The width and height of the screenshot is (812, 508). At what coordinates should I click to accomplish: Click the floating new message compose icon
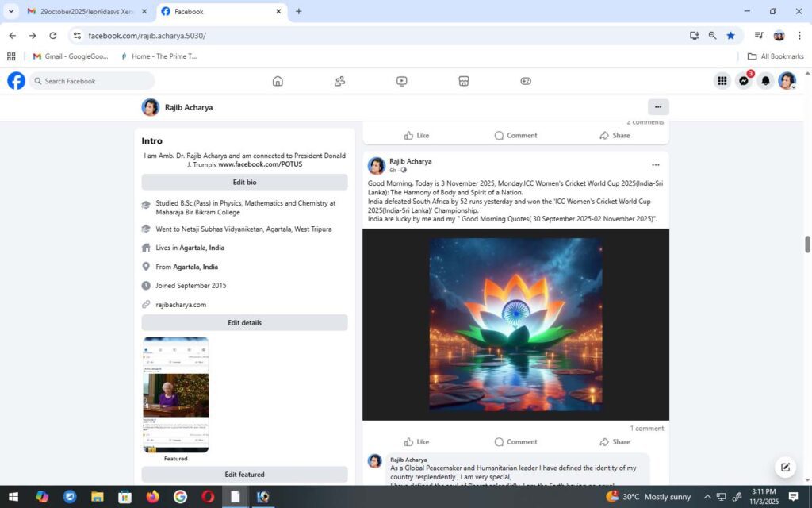pos(785,467)
